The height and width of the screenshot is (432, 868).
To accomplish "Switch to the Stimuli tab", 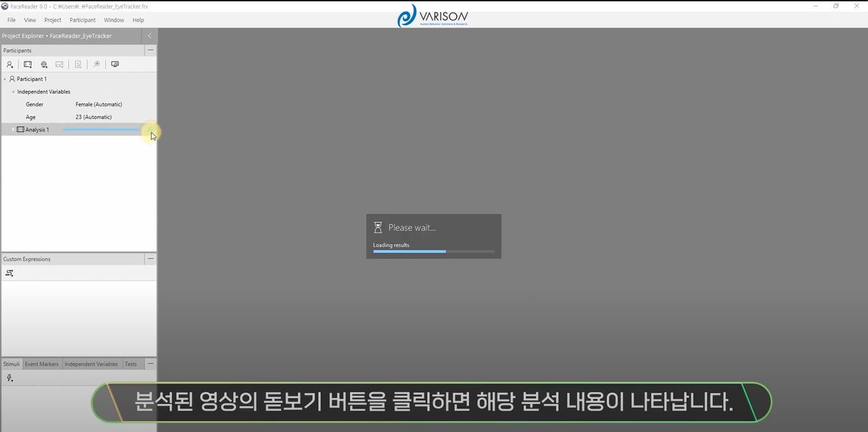I will tap(12, 364).
